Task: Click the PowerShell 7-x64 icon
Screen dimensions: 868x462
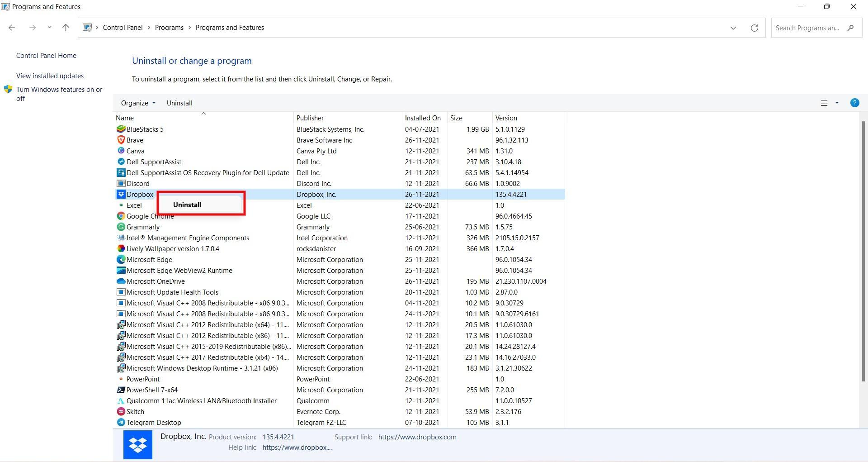Action: click(121, 390)
